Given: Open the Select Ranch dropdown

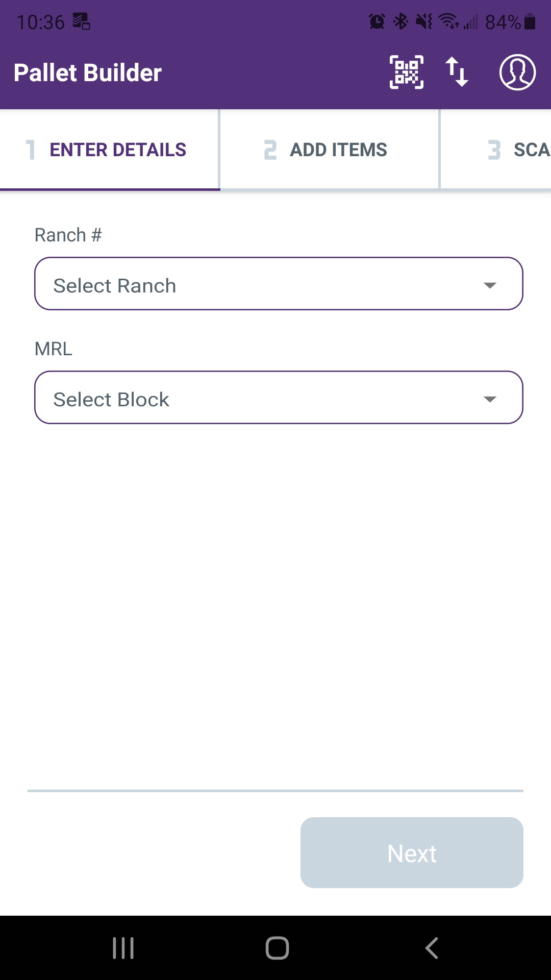Looking at the screenshot, I should point(279,284).
